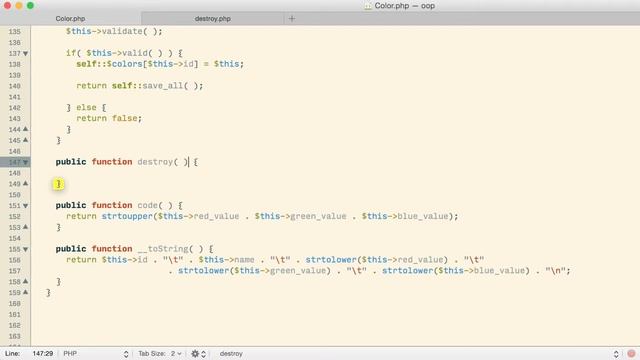The image size is (640, 360).
Task: Switch to the destroy.php tab
Action: pos(213,19)
